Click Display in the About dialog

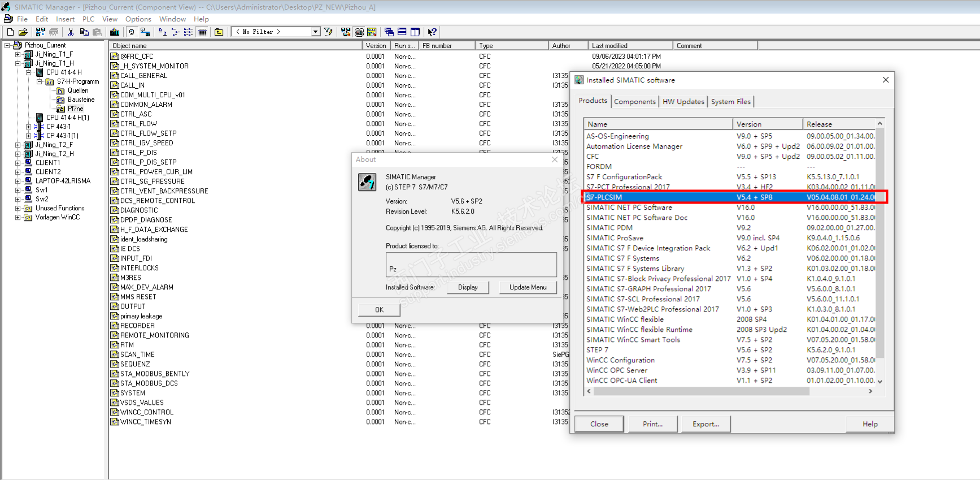[x=468, y=287]
